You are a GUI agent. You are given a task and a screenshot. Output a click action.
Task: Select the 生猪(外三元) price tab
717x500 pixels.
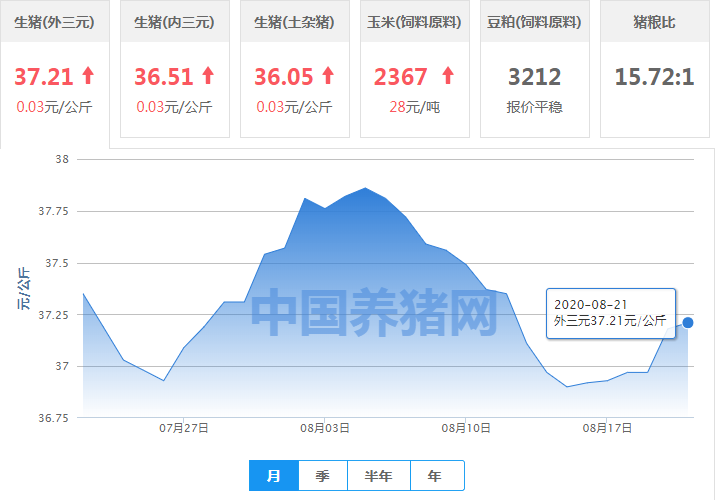[x=54, y=22]
